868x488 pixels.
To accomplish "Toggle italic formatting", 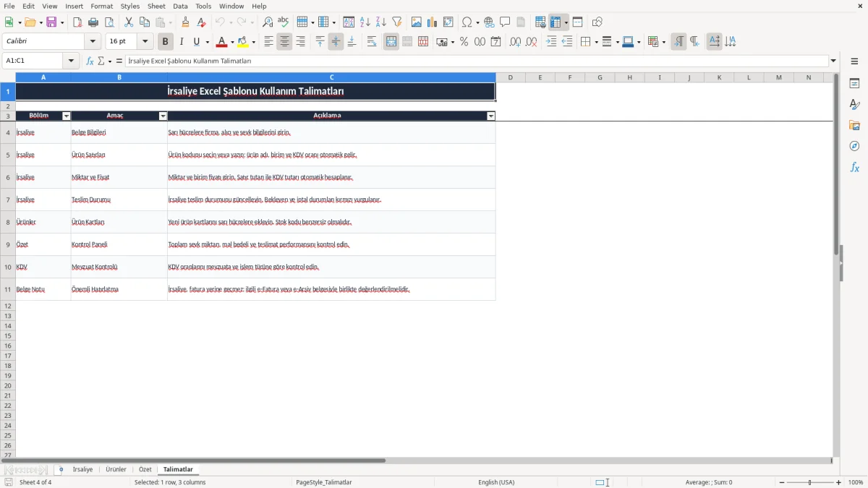I will [182, 42].
